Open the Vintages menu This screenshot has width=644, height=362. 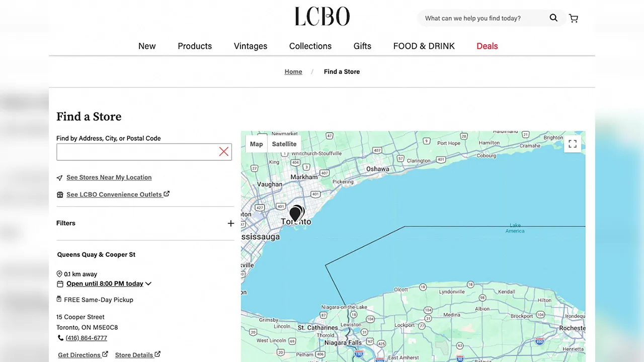(x=251, y=46)
